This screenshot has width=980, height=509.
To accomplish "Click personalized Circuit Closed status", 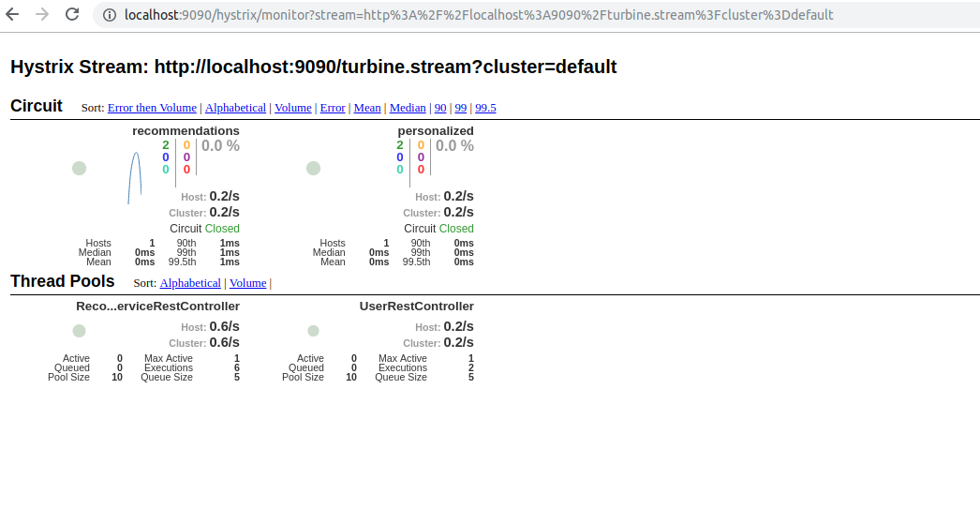I will click(x=438, y=228).
